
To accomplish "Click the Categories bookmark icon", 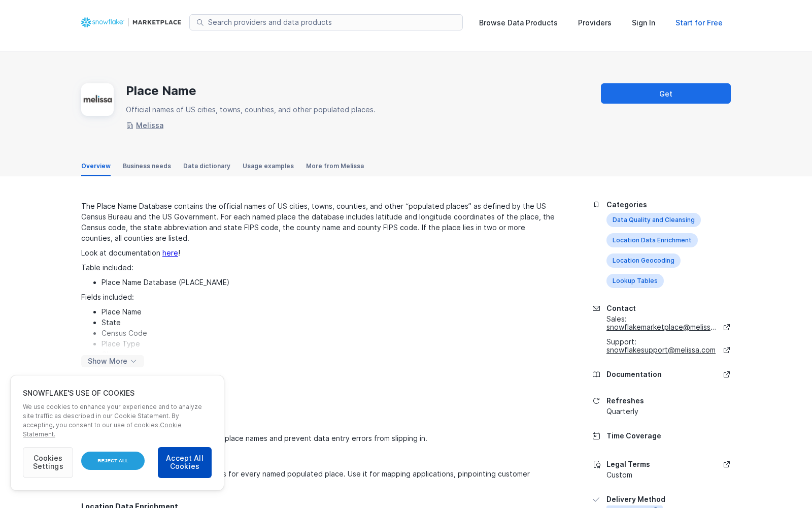I will coord(596,205).
